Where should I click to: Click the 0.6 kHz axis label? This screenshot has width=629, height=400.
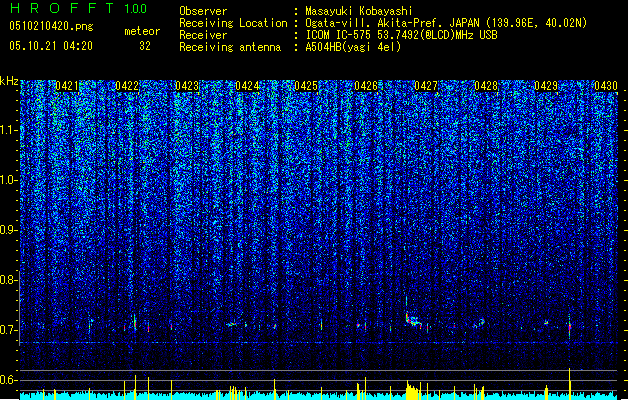pos(9,380)
